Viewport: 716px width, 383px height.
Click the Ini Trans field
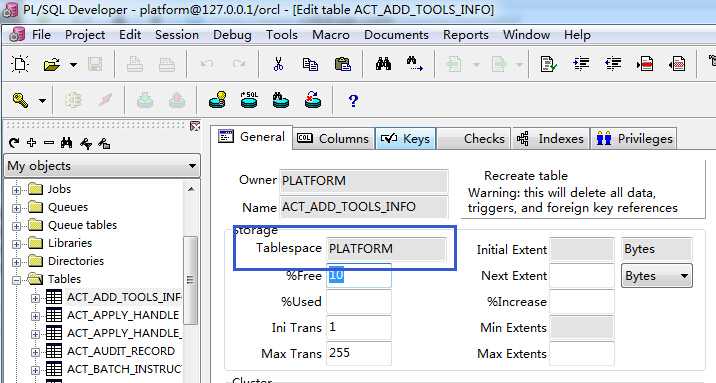(x=358, y=327)
